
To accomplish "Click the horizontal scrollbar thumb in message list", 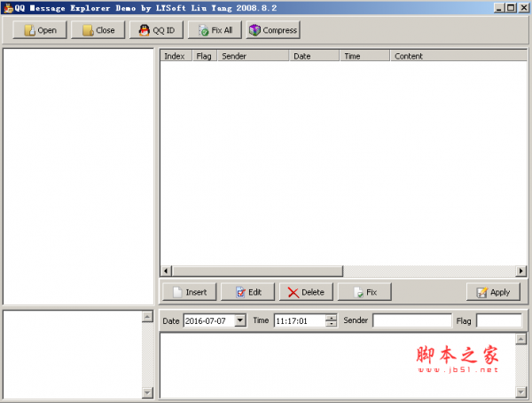I will [257, 271].
